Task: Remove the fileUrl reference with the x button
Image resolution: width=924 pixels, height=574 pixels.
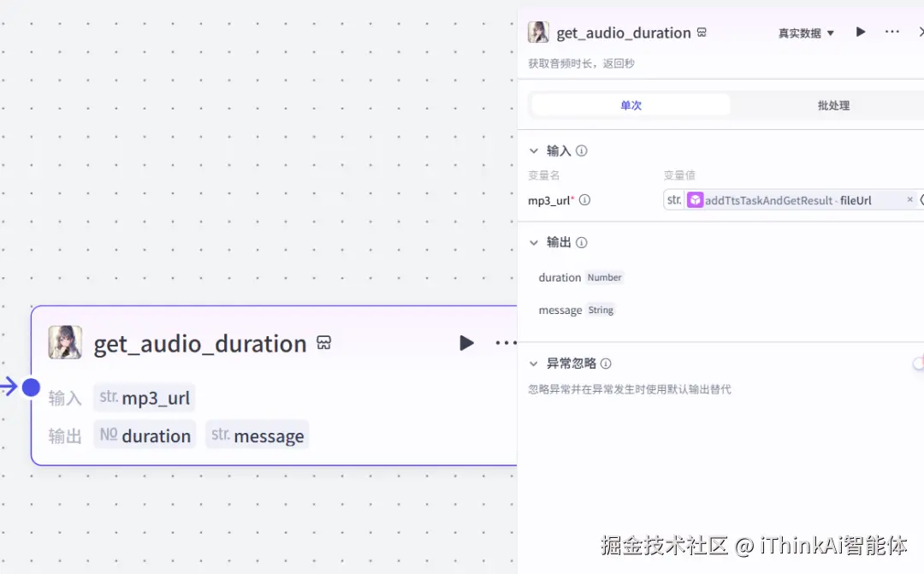Action: point(909,199)
